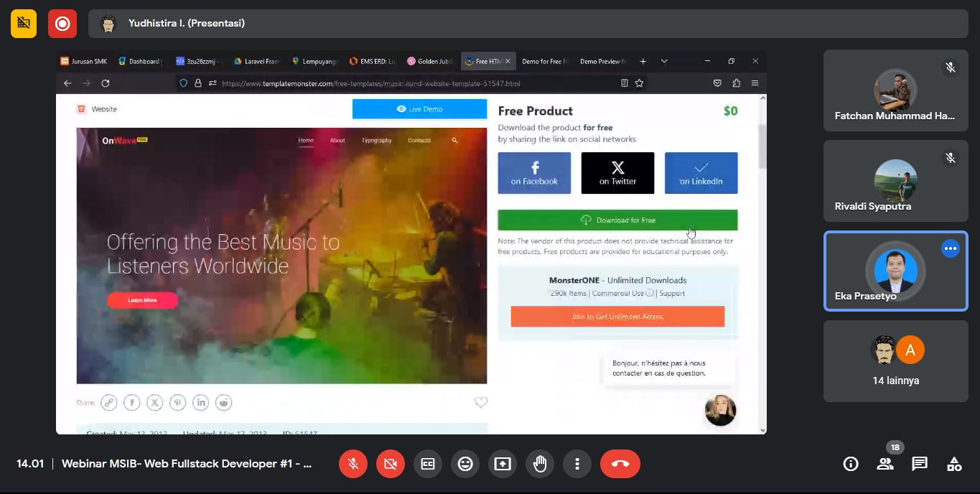Image resolution: width=980 pixels, height=494 pixels.
Task: Expand the list all tabs chevron
Action: click(664, 62)
